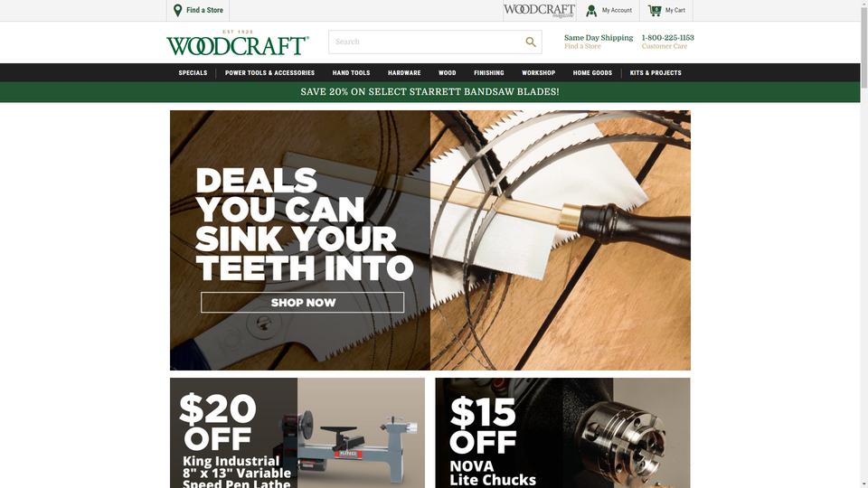Open the Specials menu
The image size is (868, 488).
click(x=193, y=73)
